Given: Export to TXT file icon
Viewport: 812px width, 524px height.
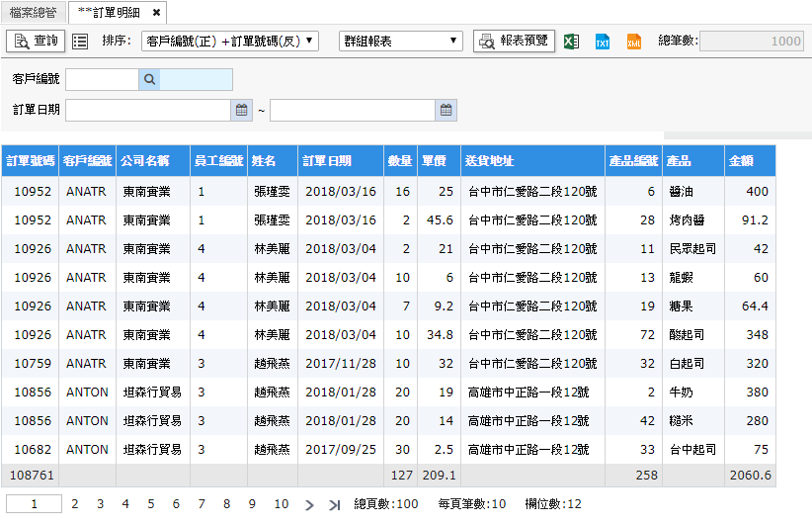Looking at the screenshot, I should [x=603, y=42].
